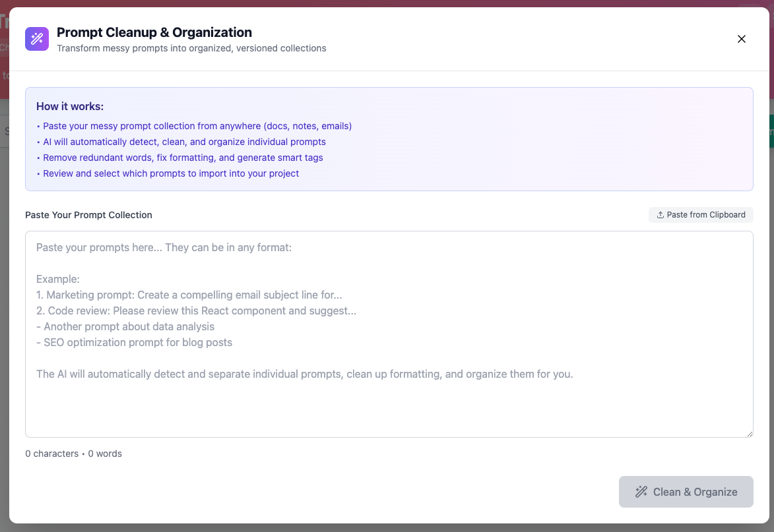Click the Prompt Cleanup & Organization title
Image resolution: width=774 pixels, height=532 pixels.
pyautogui.click(x=154, y=32)
